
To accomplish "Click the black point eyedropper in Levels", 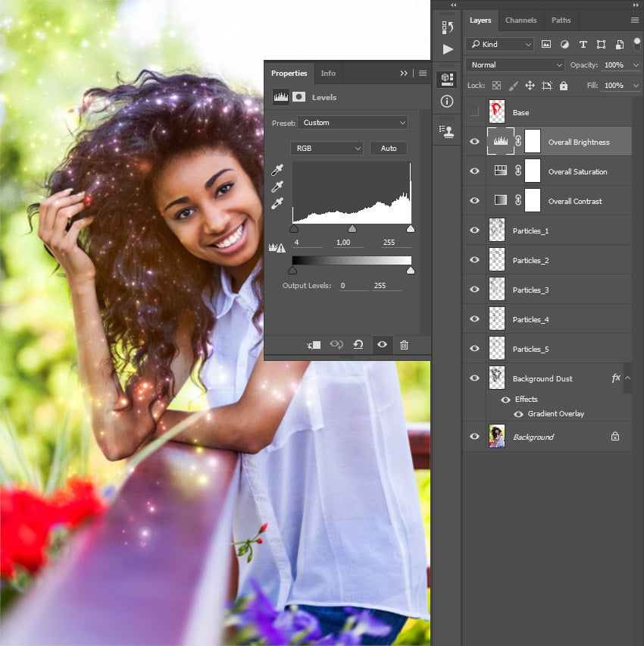I will tap(277, 170).
